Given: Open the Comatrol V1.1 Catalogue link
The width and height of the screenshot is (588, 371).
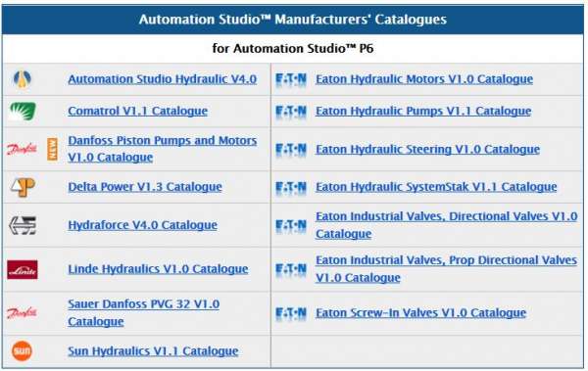Looking at the screenshot, I should pyautogui.click(x=137, y=111).
